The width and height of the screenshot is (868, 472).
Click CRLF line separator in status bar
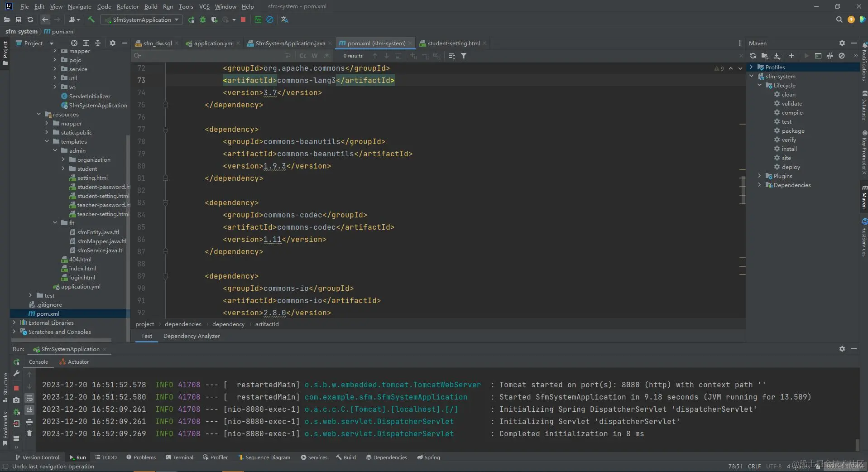coord(754,466)
